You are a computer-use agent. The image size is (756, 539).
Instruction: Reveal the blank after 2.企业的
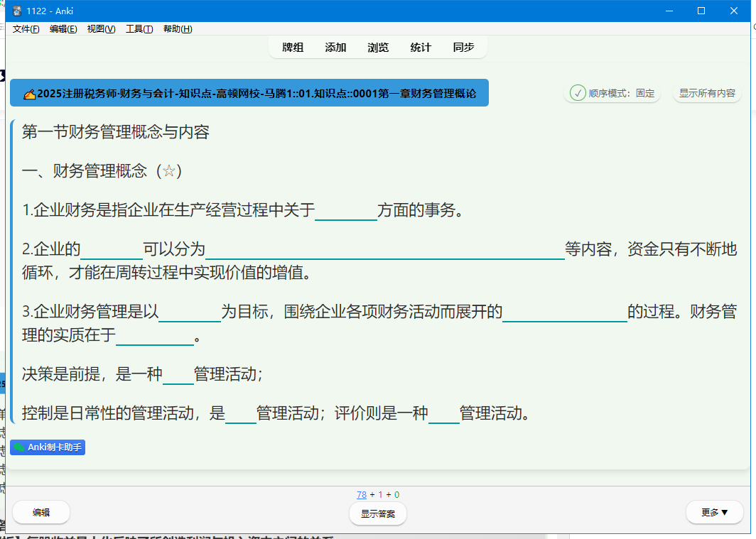(112, 251)
